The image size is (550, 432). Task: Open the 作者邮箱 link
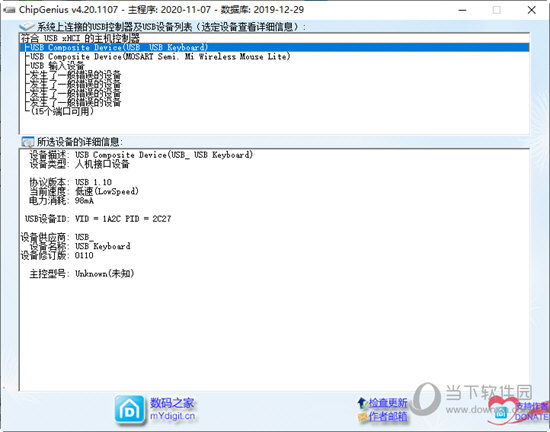point(388,417)
